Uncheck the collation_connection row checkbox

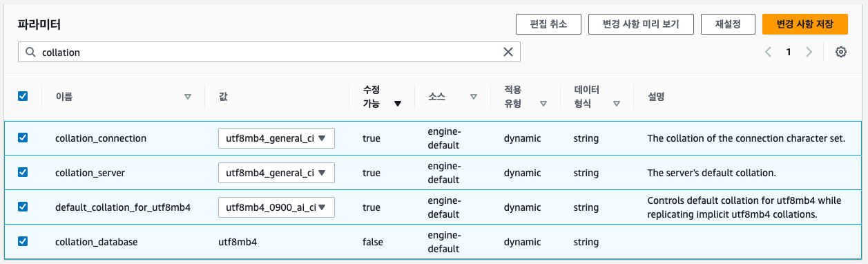23,138
